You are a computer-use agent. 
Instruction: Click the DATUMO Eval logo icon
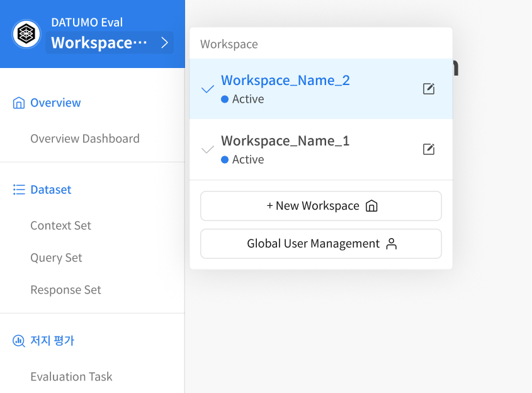[x=26, y=34]
